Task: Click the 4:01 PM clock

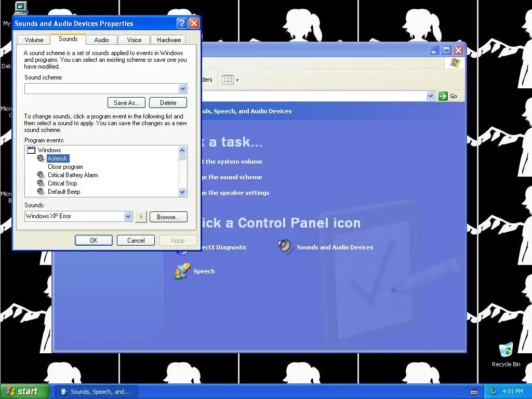Action: 513,392
